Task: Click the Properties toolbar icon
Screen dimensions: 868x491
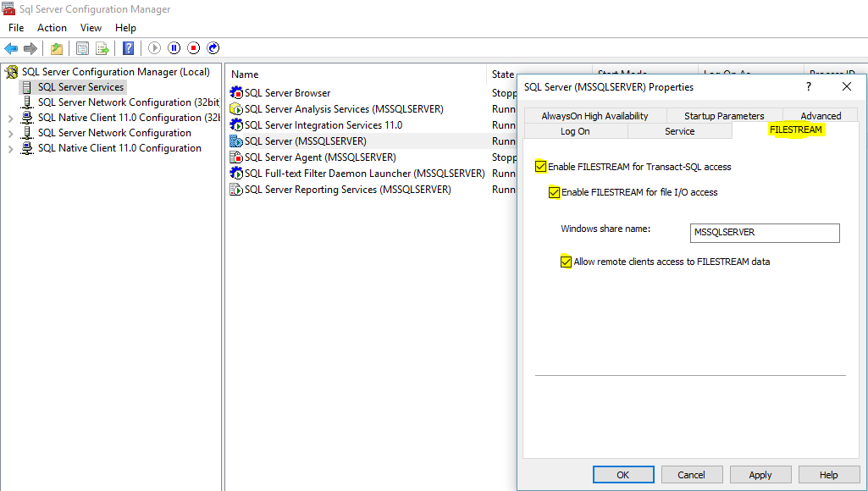Action: click(82, 48)
